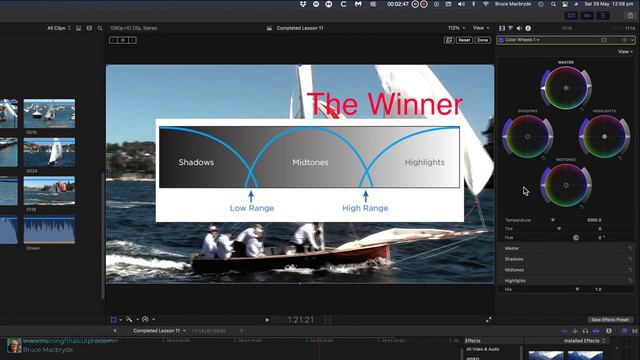Click the Mix slider handle
This screenshot has width=640, height=360.
click(x=577, y=289)
